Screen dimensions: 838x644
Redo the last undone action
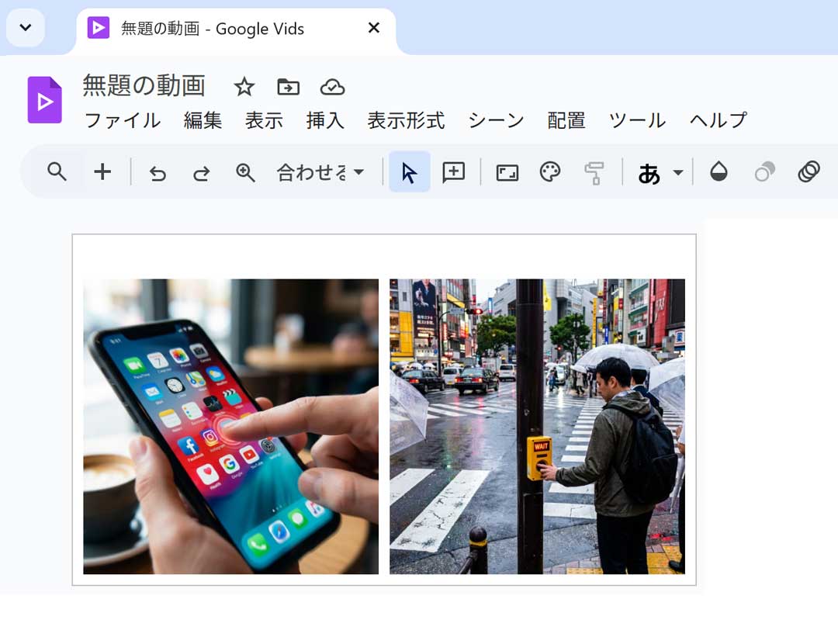202,172
